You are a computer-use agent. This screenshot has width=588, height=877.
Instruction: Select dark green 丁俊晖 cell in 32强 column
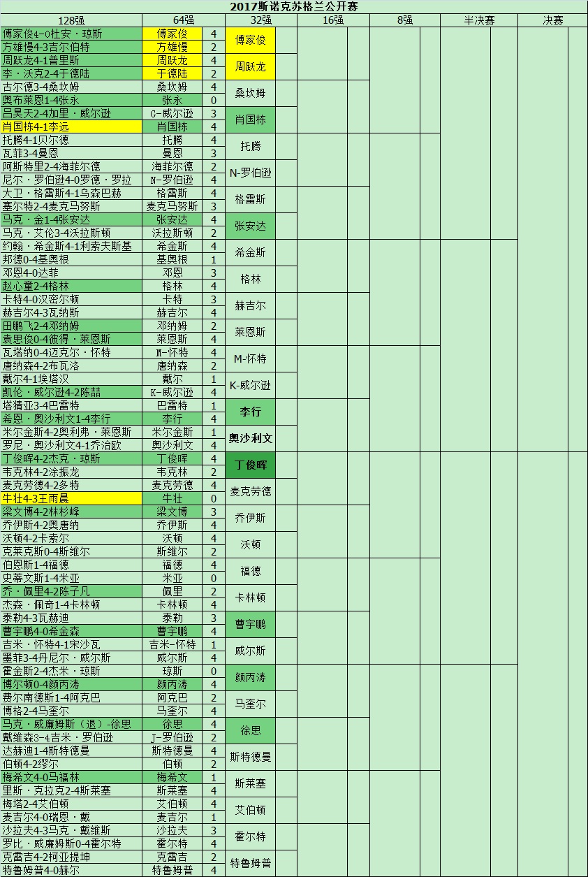(x=251, y=465)
